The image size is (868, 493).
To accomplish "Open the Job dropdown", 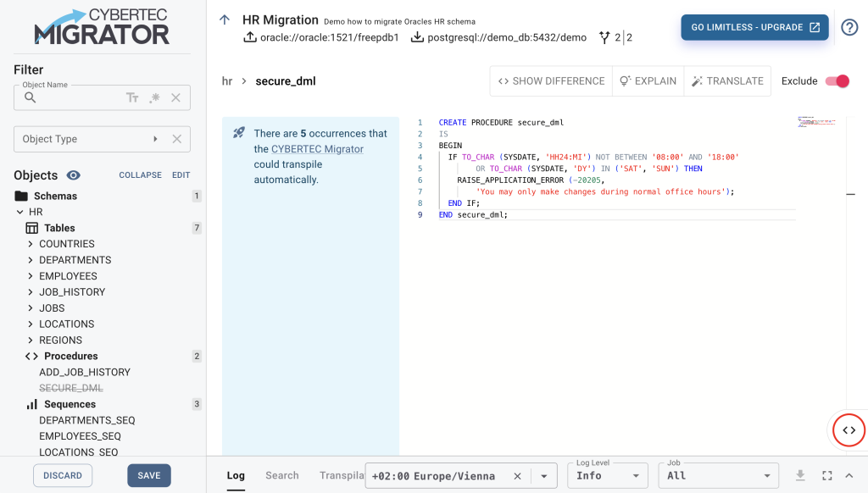I will [719, 476].
